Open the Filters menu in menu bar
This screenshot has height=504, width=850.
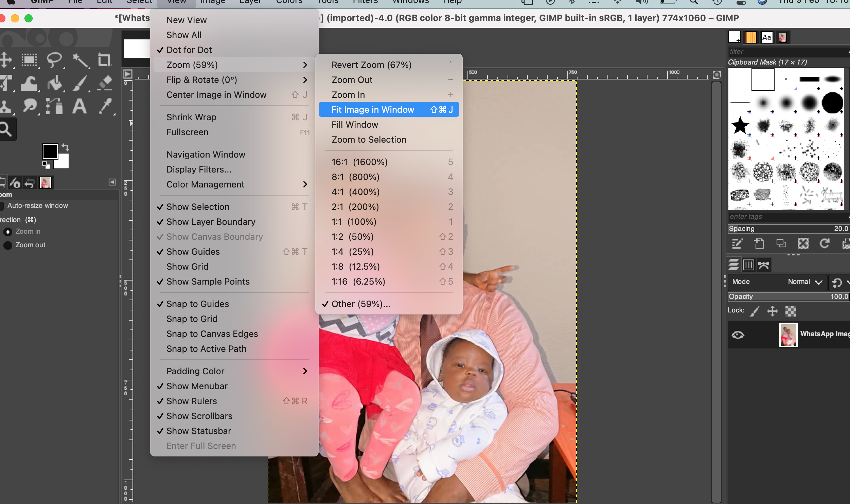pyautogui.click(x=365, y=2)
